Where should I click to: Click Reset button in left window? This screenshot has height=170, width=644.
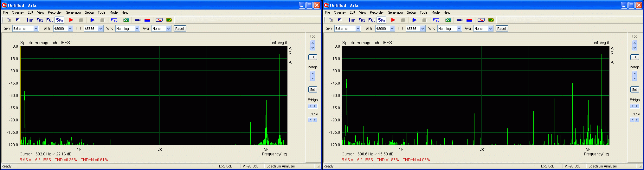(180, 29)
